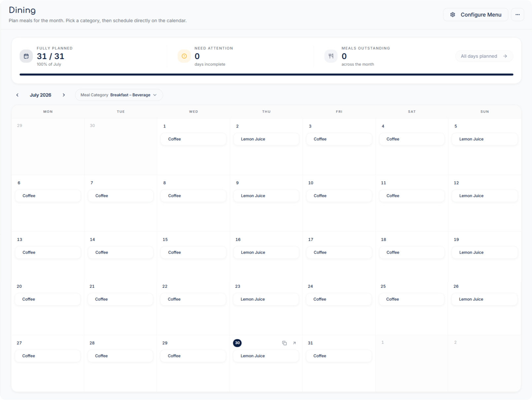Image resolution: width=532 pixels, height=400 pixels.
Task: Click the open-arrow icon on day 30
Action: 294,343
